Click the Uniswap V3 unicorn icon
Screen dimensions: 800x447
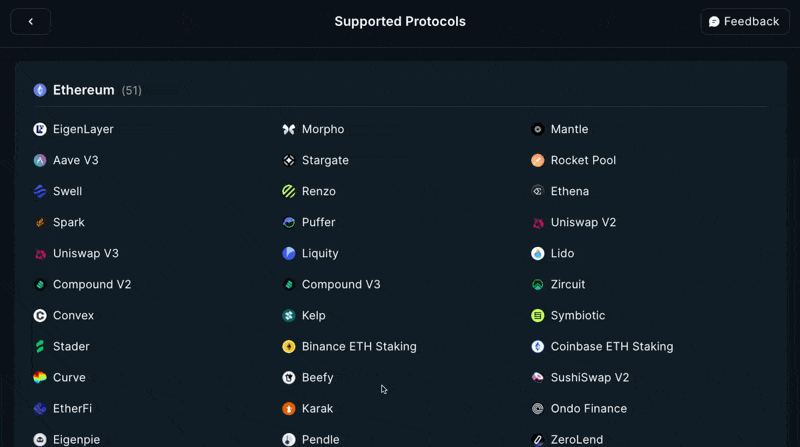[40, 254]
